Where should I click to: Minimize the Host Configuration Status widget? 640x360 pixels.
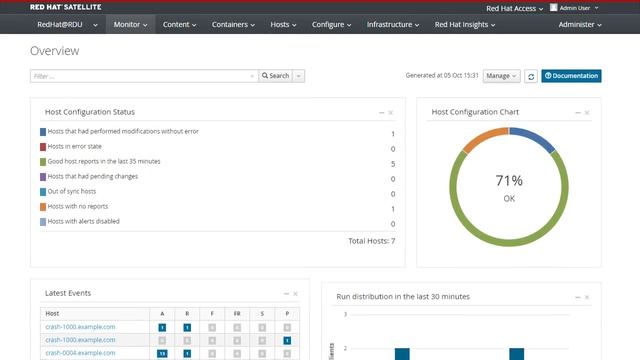382,113
